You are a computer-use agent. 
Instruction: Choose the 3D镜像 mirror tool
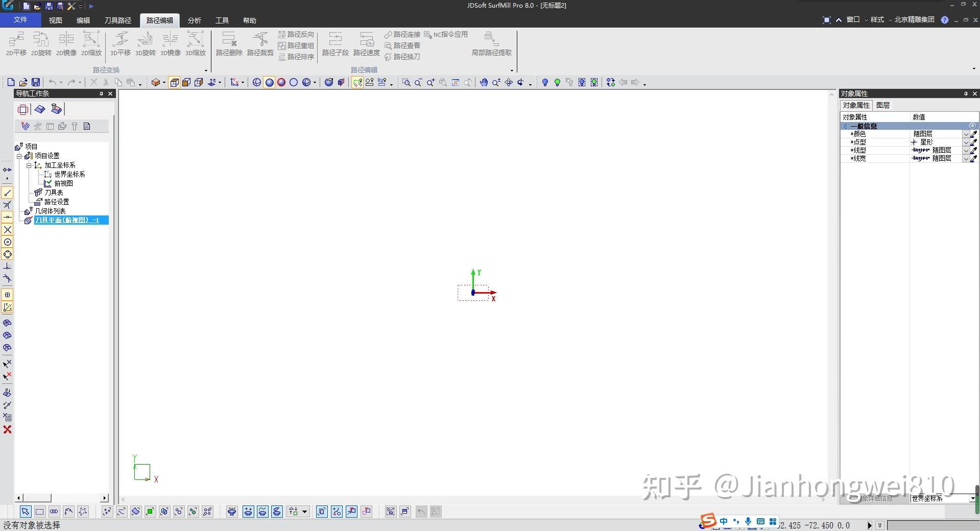pos(171,43)
